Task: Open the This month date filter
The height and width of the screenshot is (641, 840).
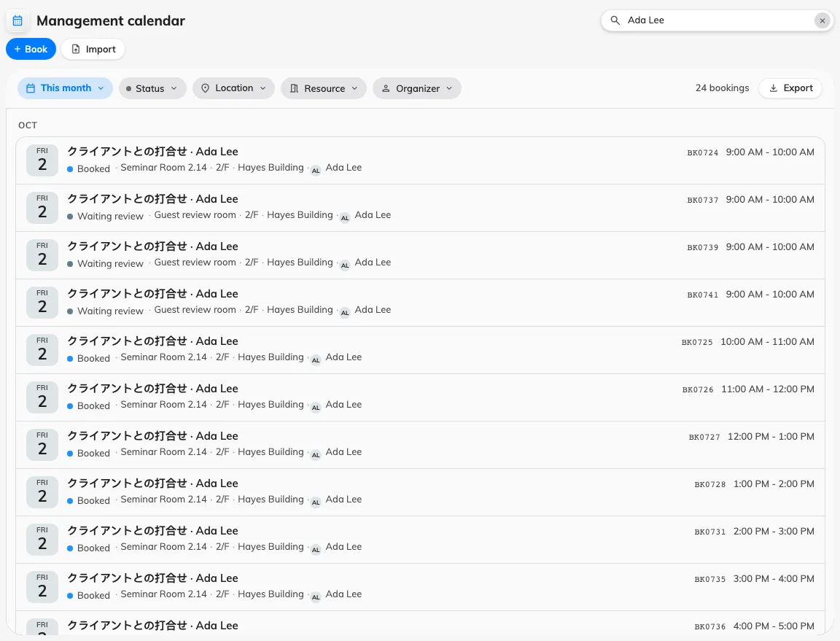Action: 65,88
